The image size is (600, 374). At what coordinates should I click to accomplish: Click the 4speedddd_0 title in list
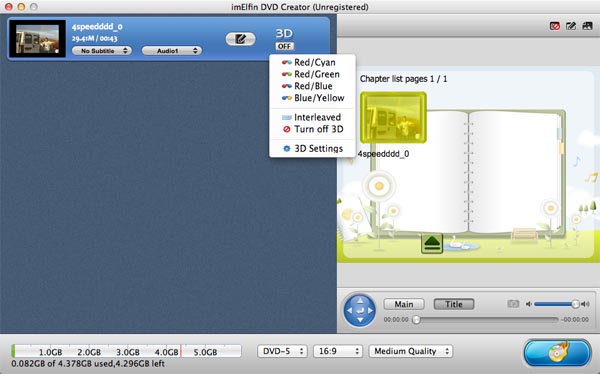click(97, 27)
